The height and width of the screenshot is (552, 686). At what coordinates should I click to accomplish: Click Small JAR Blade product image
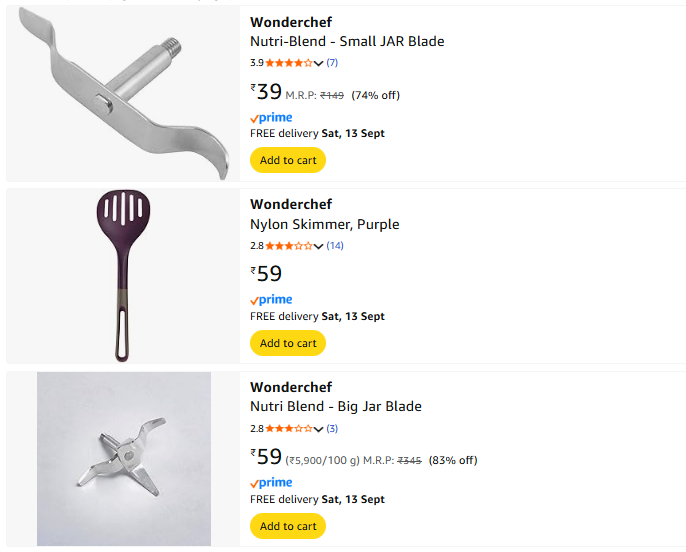(123, 92)
